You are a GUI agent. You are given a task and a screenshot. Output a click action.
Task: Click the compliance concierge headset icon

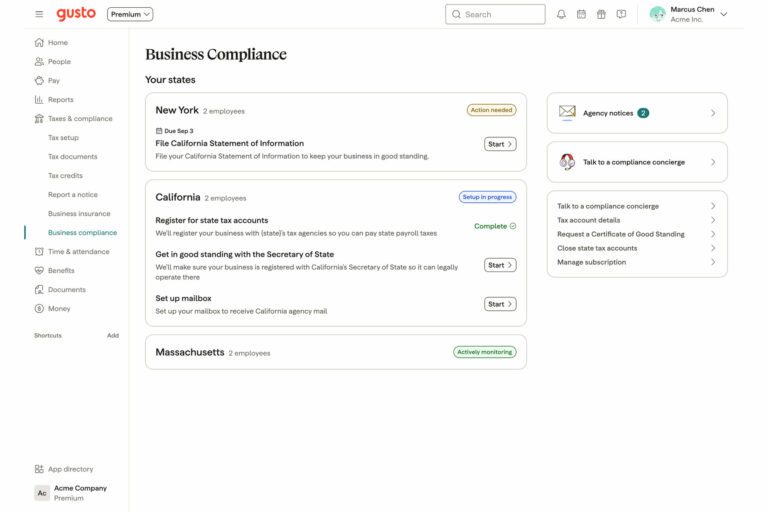pyautogui.click(x=567, y=161)
